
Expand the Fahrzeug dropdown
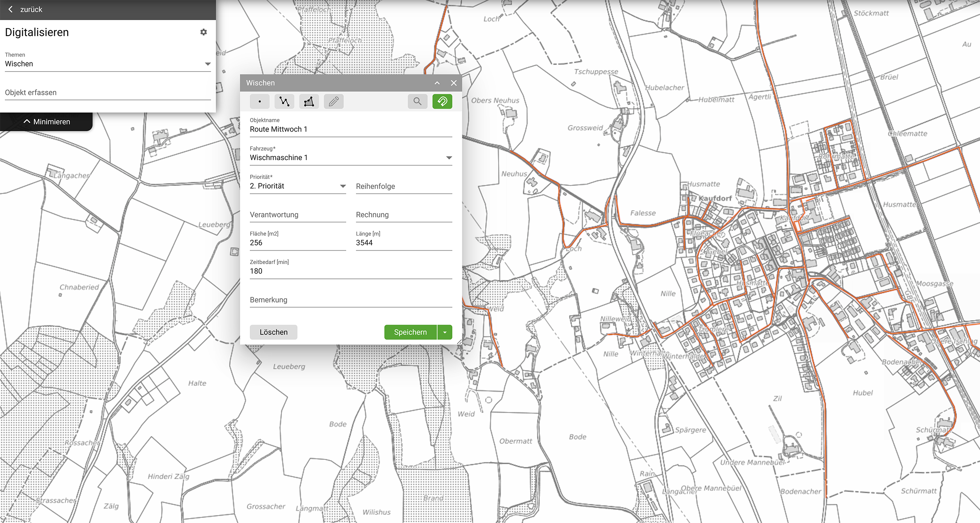(449, 158)
